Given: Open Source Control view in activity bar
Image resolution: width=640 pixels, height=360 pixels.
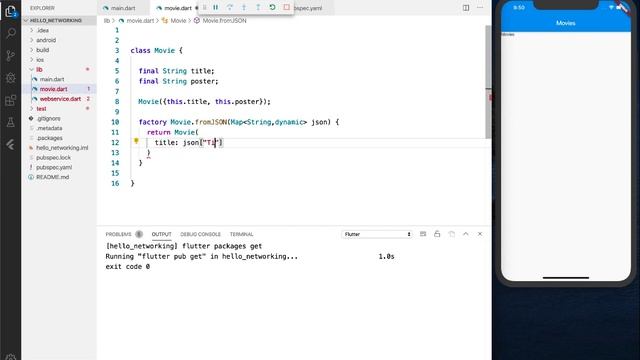Looking at the screenshot, I should point(11,56).
